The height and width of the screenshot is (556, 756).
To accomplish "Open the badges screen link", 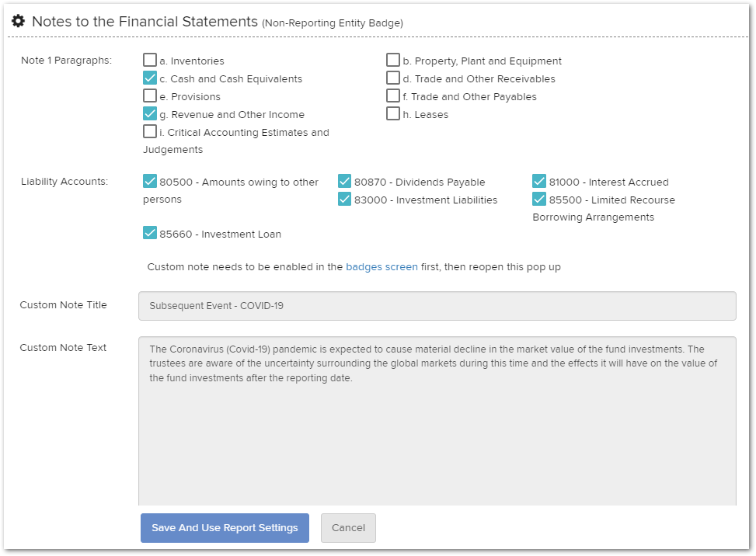I will pos(381,267).
